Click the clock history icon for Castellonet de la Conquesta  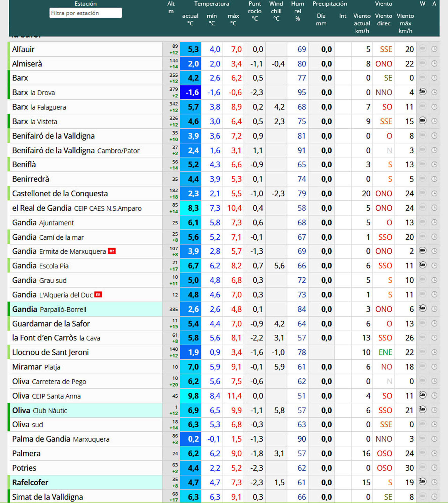pos(434,193)
